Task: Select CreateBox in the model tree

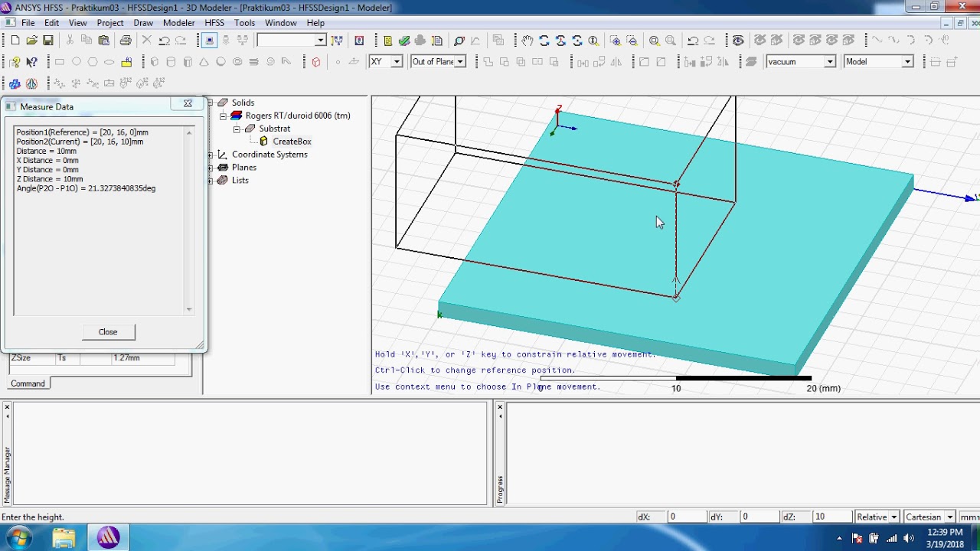Action: pos(292,142)
